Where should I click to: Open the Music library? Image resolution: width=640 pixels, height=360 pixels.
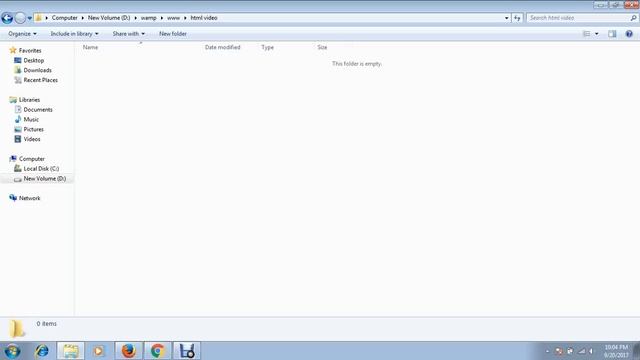click(31, 120)
